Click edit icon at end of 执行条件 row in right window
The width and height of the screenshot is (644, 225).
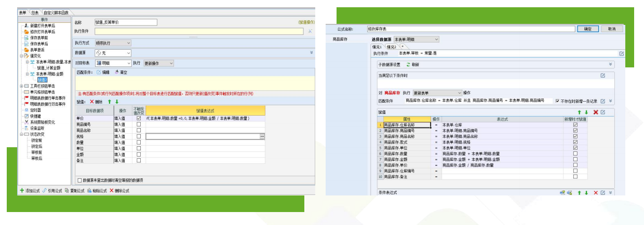[x=621, y=53]
